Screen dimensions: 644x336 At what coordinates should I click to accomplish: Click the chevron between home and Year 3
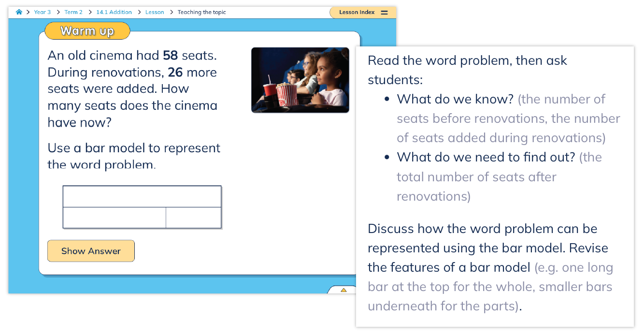pos(28,12)
